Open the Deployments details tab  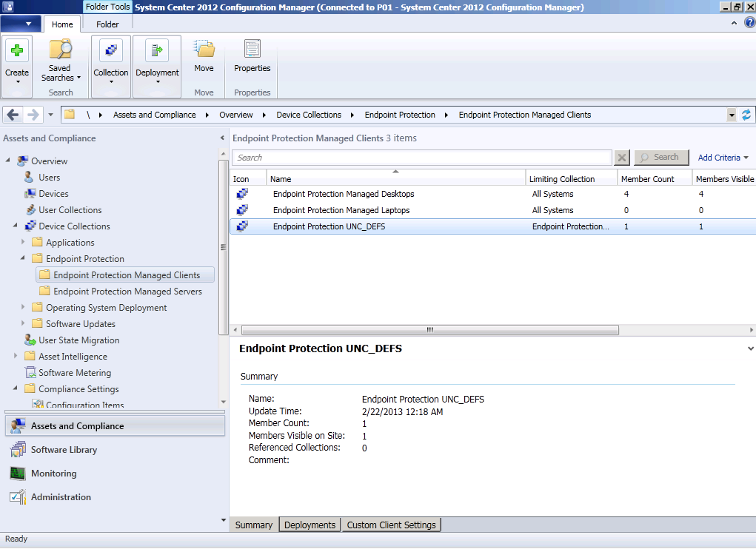[x=310, y=525]
